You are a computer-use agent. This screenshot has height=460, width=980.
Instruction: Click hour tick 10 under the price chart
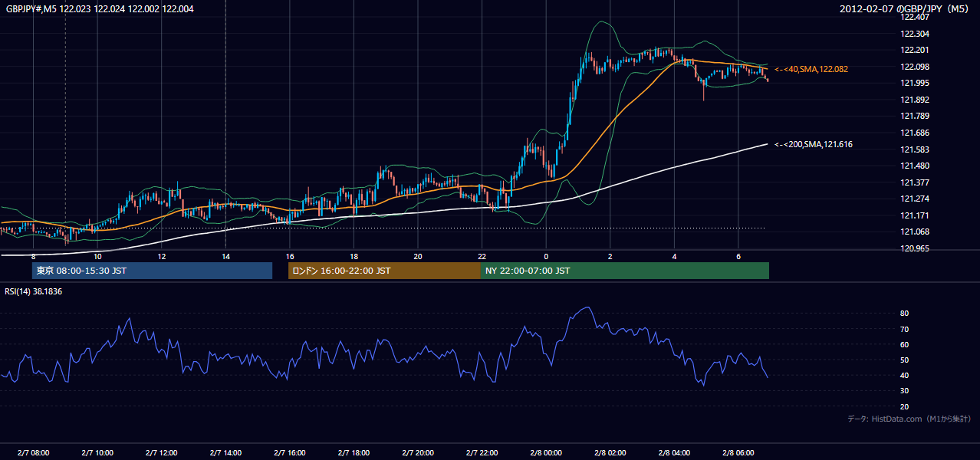click(x=97, y=257)
